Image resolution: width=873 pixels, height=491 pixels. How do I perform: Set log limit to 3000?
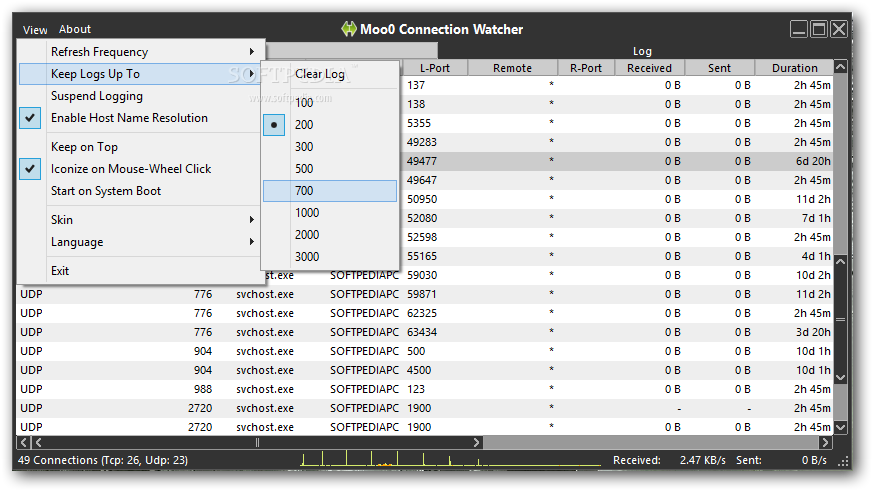tap(330, 257)
